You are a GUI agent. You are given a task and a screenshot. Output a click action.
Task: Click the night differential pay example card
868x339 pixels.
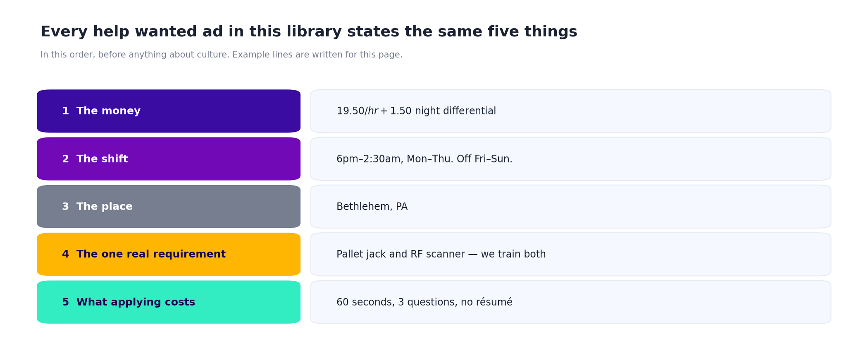coord(571,111)
